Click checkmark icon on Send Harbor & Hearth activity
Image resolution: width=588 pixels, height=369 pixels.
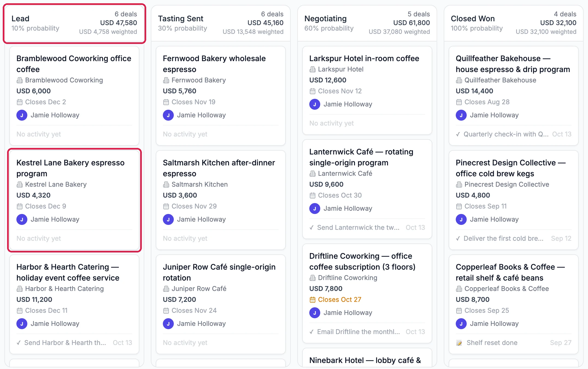pyautogui.click(x=19, y=343)
